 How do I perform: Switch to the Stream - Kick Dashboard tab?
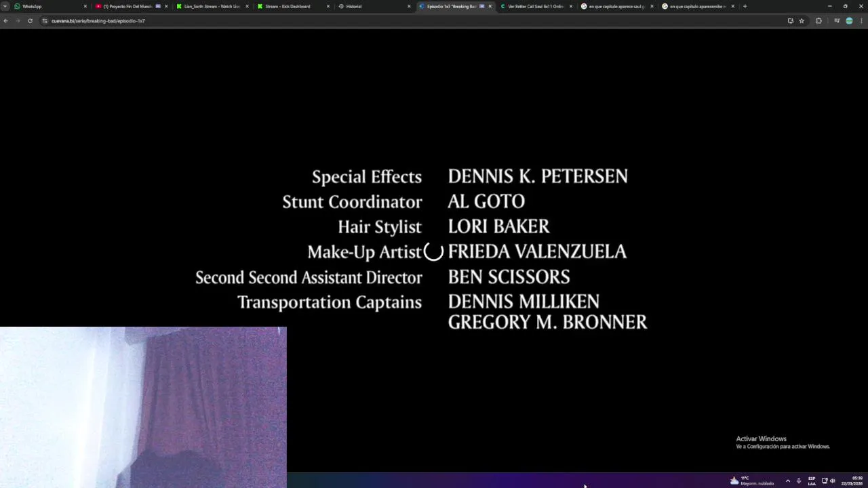click(x=292, y=6)
